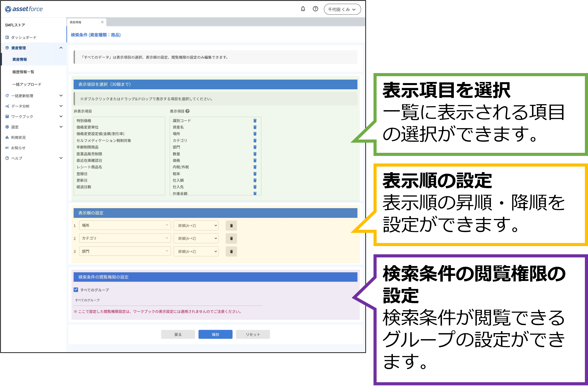Screen dimensions: 588x386
Task: Click the リセット button
Action: 252,334
